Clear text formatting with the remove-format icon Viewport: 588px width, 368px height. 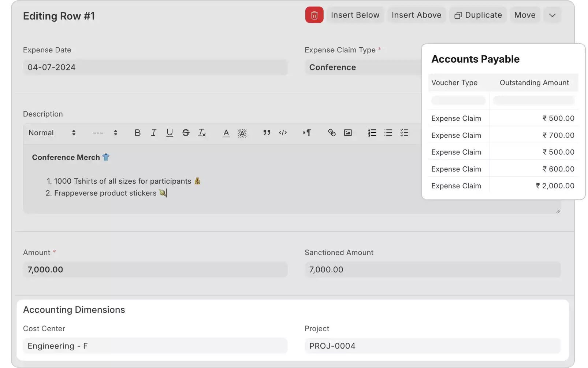pyautogui.click(x=202, y=133)
